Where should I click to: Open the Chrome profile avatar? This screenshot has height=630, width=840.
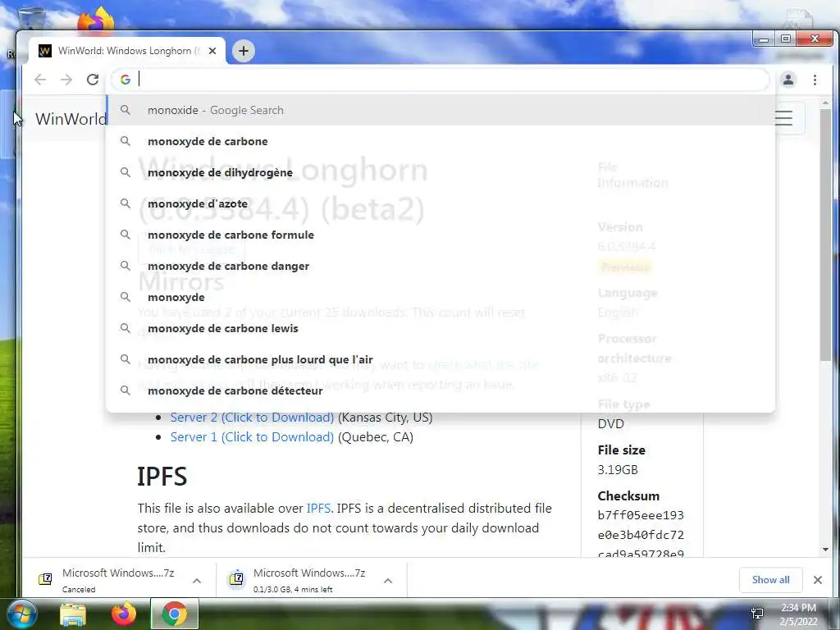click(x=788, y=80)
